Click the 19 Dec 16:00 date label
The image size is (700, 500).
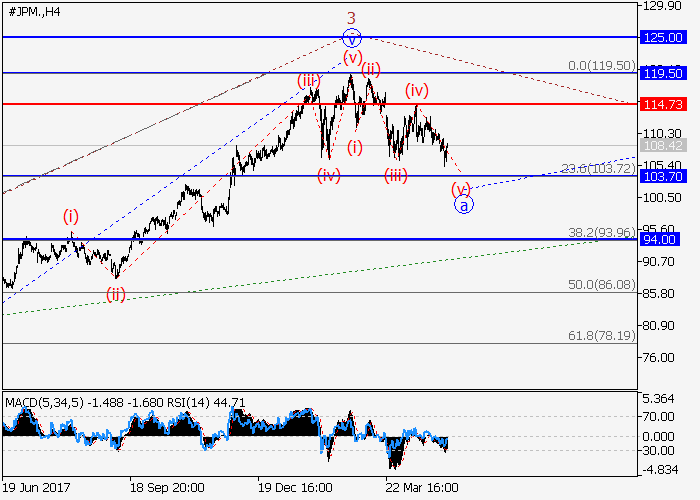295,488
